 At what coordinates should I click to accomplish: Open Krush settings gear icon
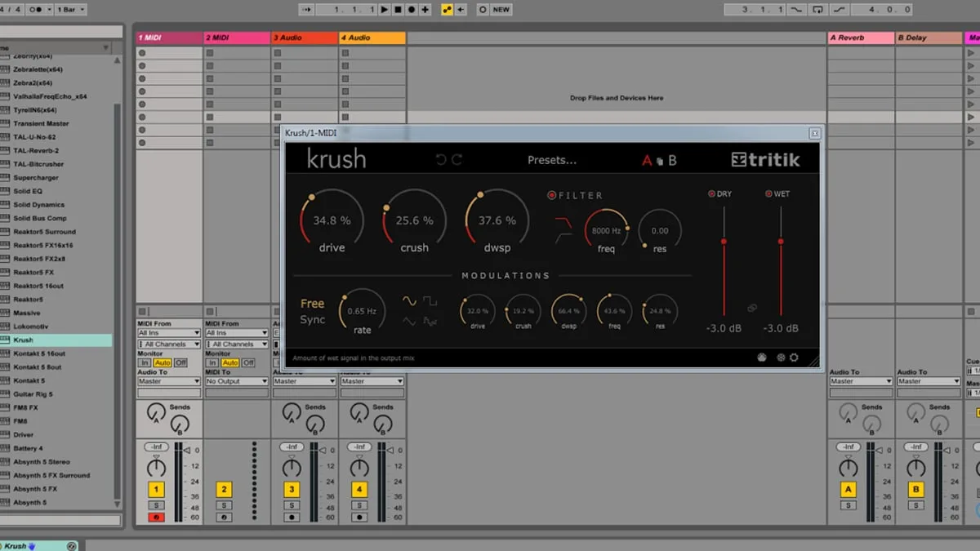[x=794, y=358]
